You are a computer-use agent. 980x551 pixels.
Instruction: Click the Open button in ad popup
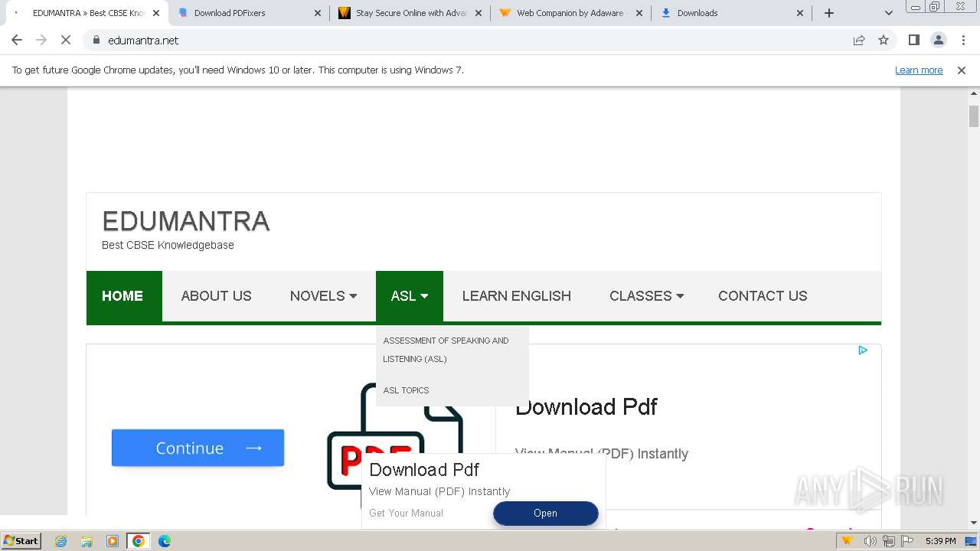pos(545,514)
